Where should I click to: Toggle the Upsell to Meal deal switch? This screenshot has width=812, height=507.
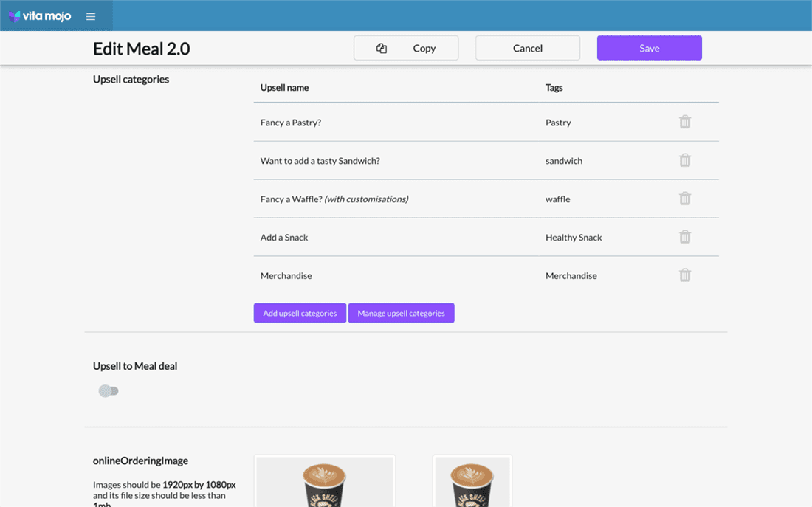click(109, 391)
